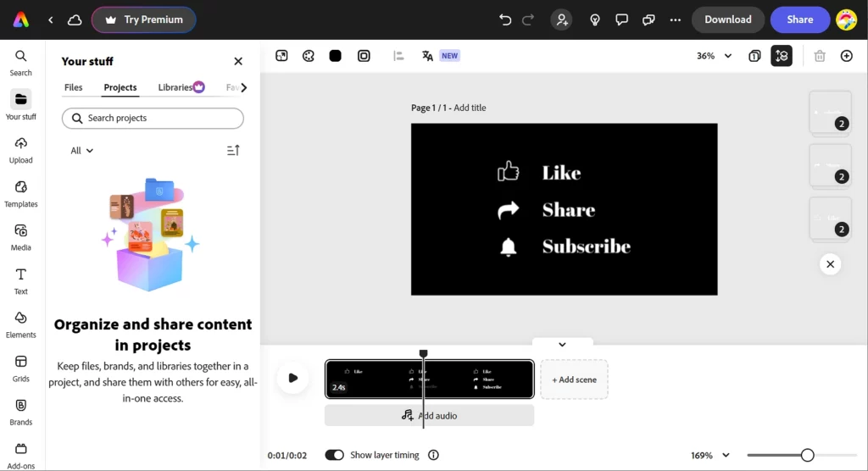Click Add title next to Page 1 / 1
Image resolution: width=868 pixels, height=471 pixels.
tap(470, 108)
